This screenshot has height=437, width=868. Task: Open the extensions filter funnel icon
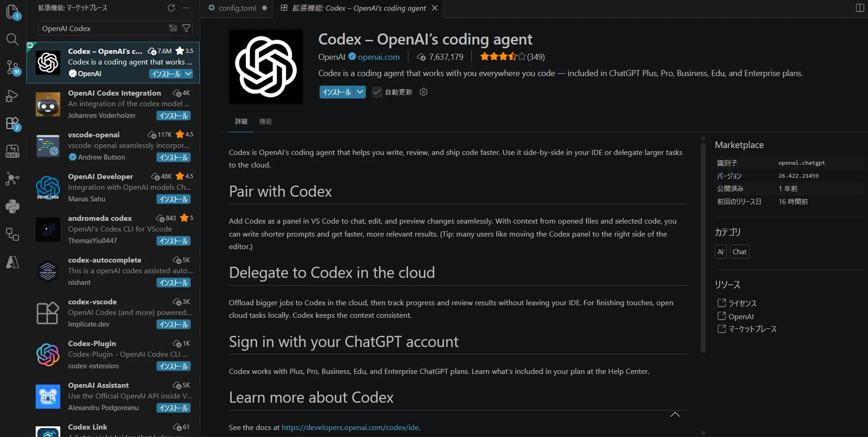coord(186,28)
